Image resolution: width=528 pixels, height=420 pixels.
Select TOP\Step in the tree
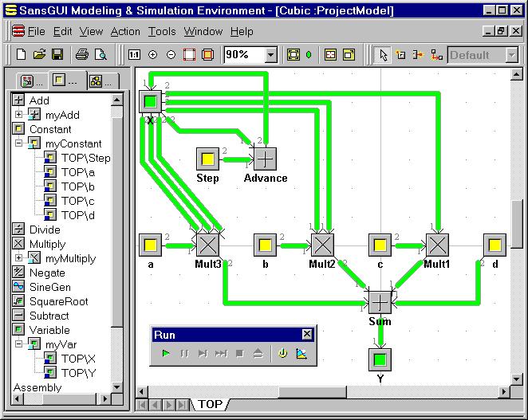click(x=85, y=158)
